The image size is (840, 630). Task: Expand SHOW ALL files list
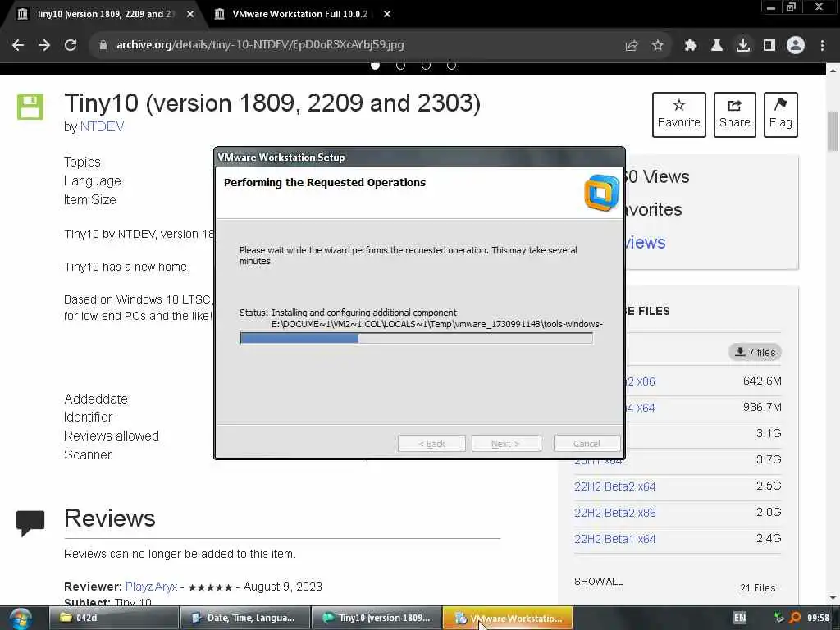click(599, 582)
